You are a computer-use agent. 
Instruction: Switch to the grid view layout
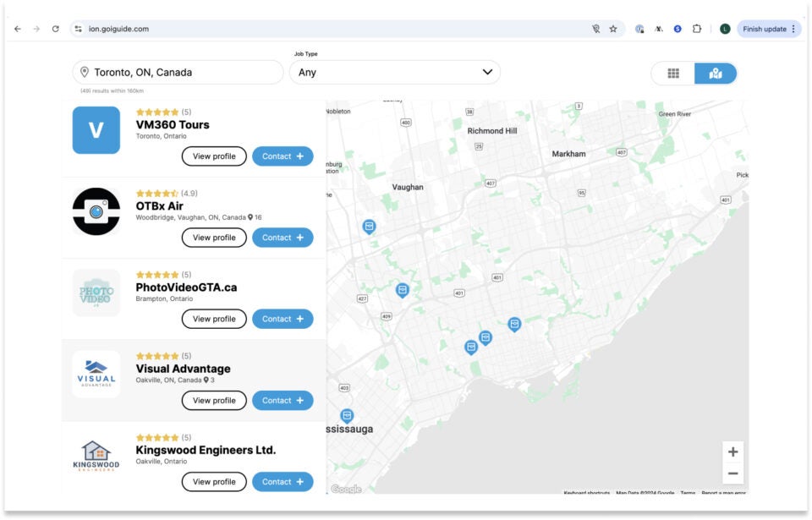tap(673, 74)
